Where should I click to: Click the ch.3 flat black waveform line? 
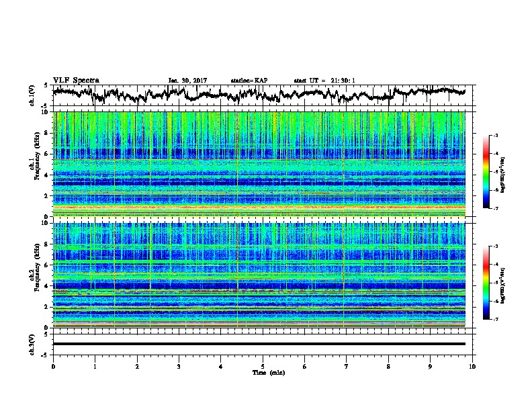tap(259, 344)
